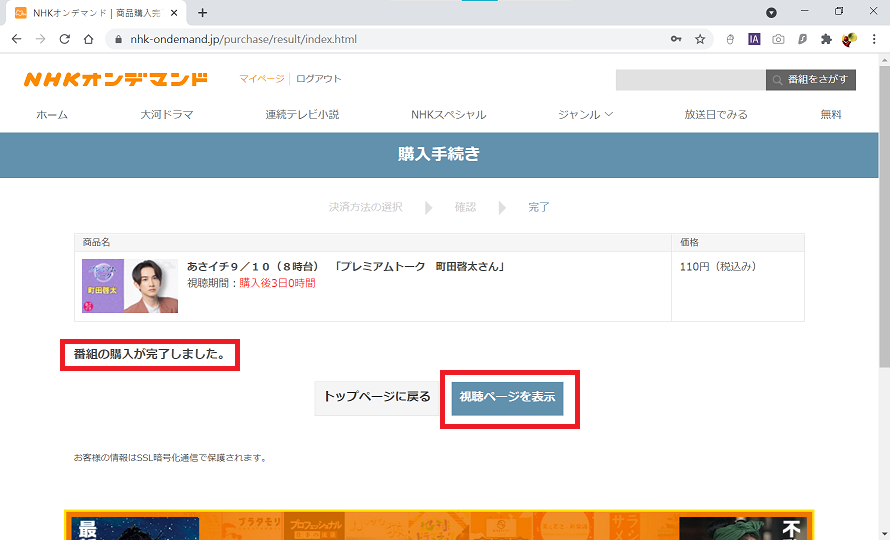This screenshot has height=540, width=890.
Task: Click the 完了 step label
Action: (539, 207)
